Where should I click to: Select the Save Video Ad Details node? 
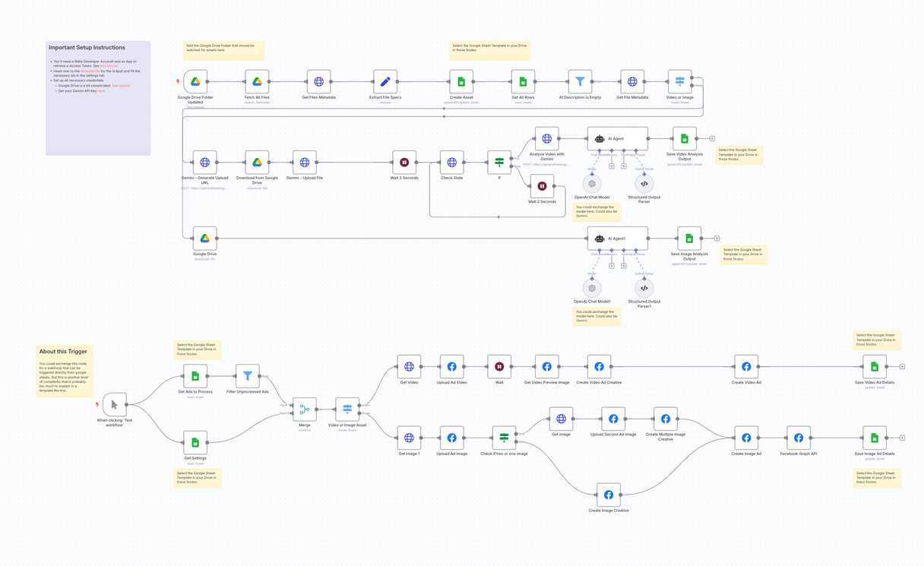[876, 367]
